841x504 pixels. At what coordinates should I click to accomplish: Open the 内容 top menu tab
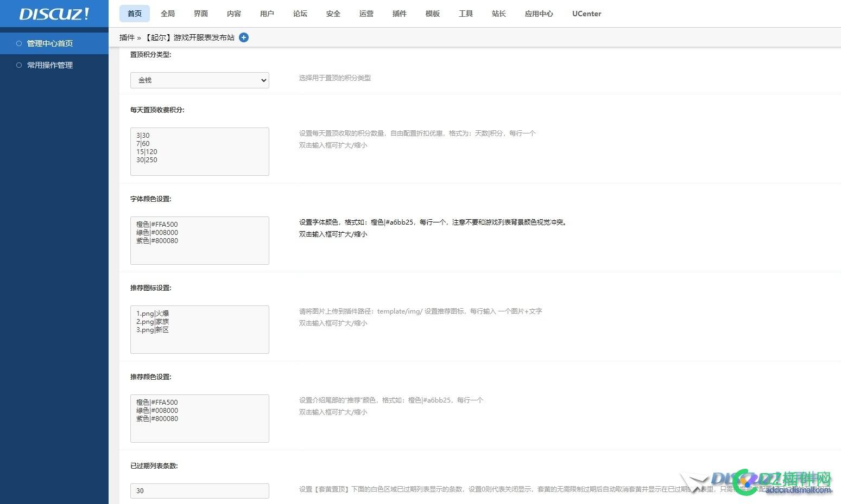(234, 14)
